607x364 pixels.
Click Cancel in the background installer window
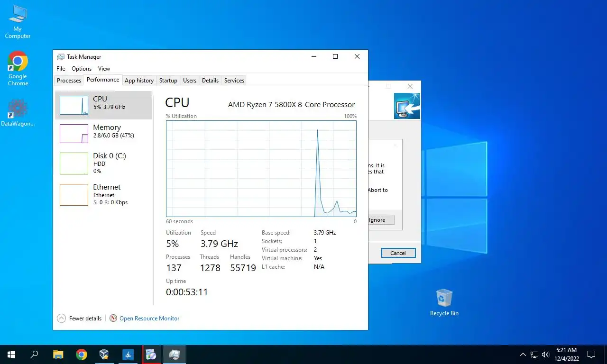click(398, 253)
